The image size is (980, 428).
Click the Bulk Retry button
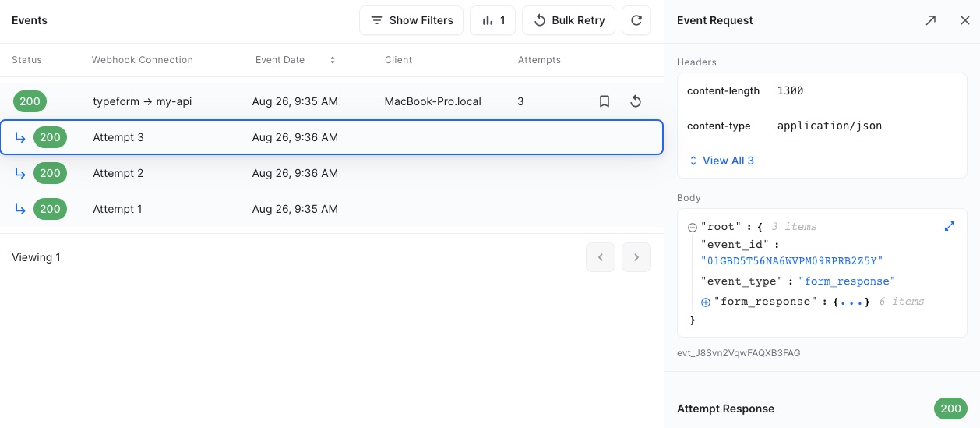(569, 21)
